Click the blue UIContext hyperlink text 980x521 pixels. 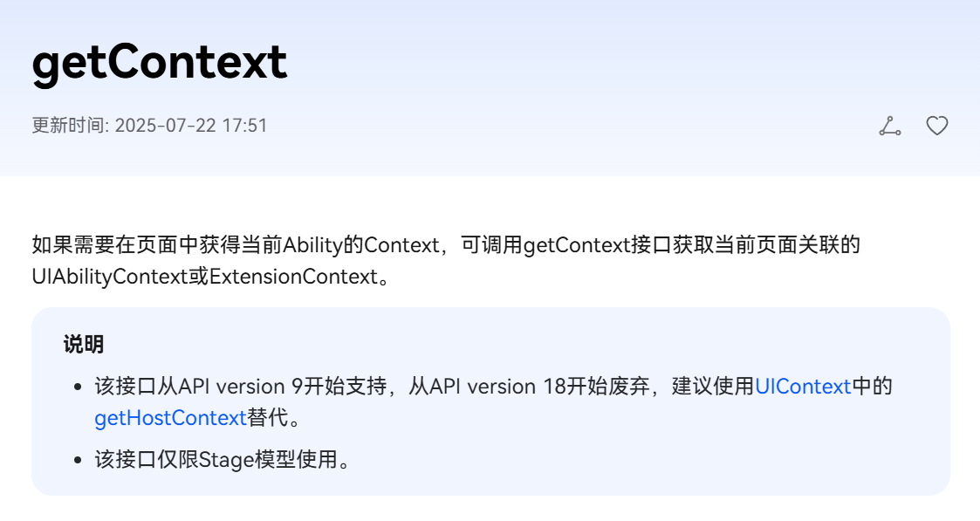click(803, 387)
